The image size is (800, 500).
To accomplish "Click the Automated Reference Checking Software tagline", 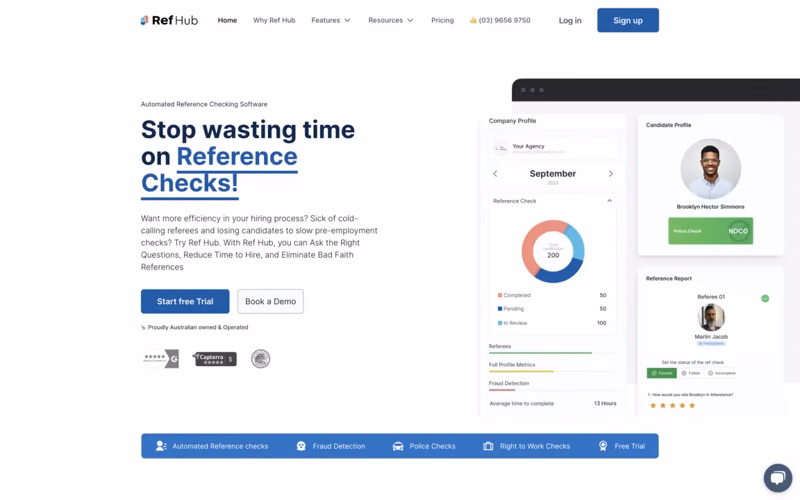I will pos(204,104).
